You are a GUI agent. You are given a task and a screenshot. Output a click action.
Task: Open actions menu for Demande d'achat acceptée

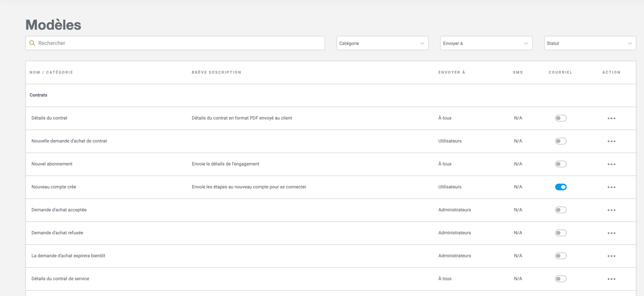[x=611, y=210]
